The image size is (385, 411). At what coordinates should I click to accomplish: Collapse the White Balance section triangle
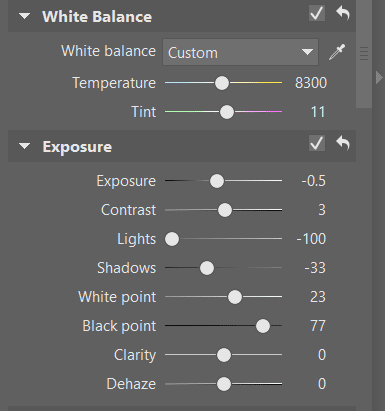pyautogui.click(x=24, y=16)
